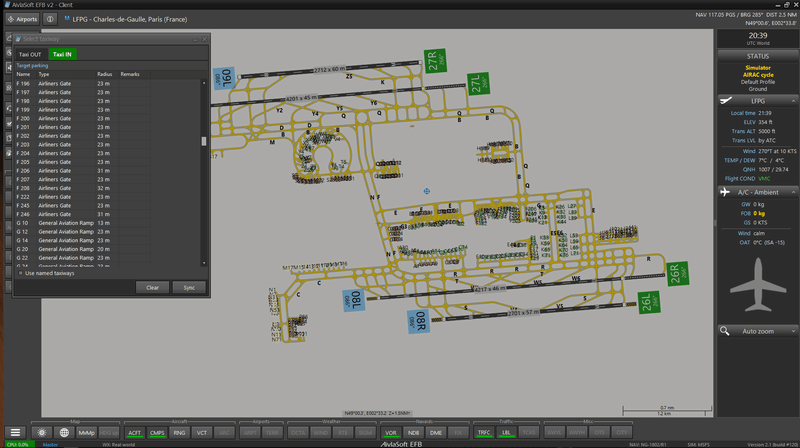Toggle the ACFT aircraft display

pyautogui.click(x=135, y=432)
